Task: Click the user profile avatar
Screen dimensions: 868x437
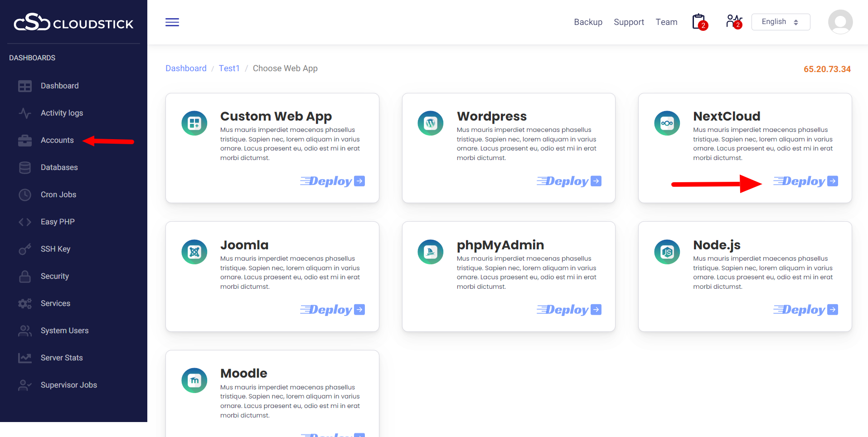Action: pyautogui.click(x=840, y=22)
